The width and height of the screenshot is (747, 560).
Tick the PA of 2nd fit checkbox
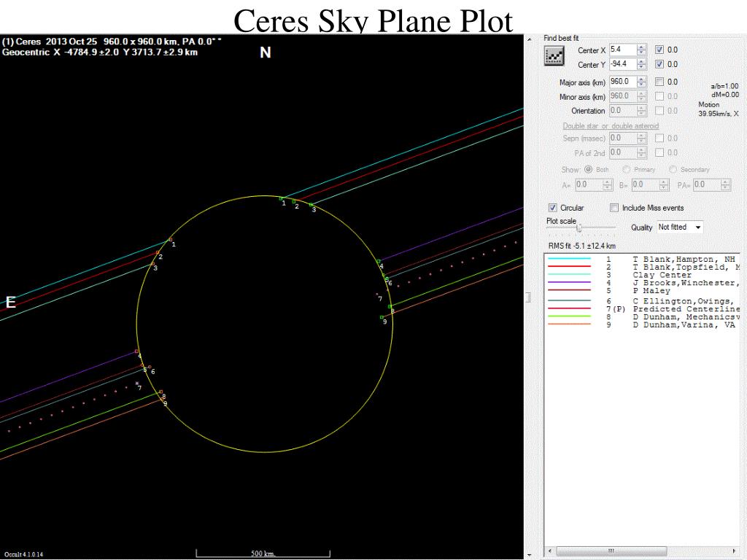[x=659, y=152]
